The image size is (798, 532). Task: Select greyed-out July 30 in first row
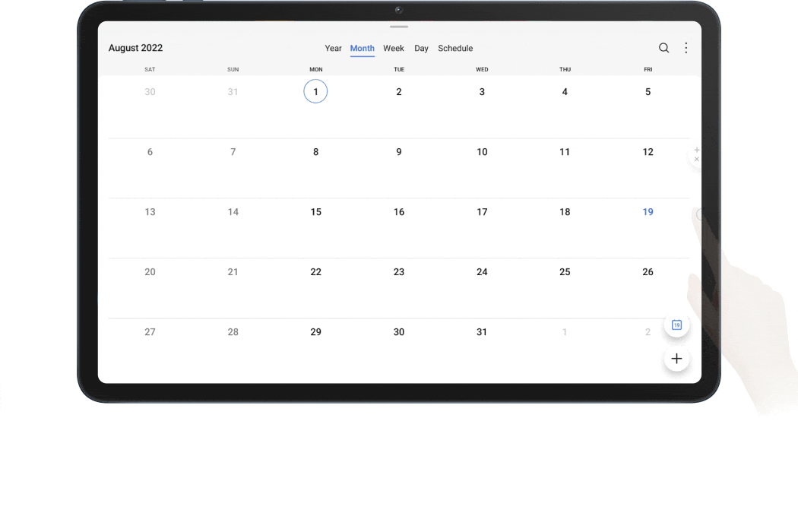click(150, 92)
